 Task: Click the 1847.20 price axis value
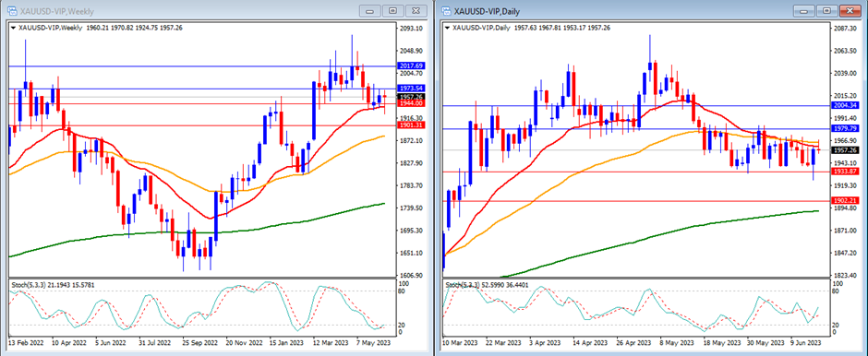pyautogui.click(x=845, y=253)
